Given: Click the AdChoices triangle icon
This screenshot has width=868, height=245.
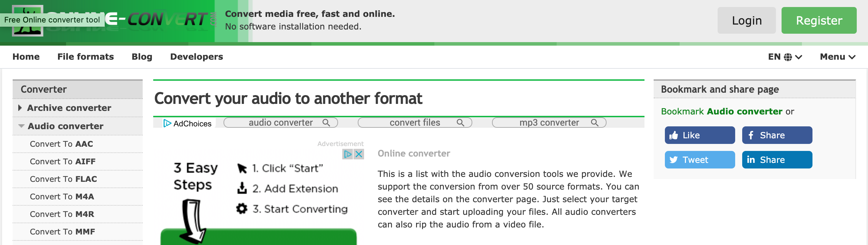Looking at the screenshot, I should (x=167, y=124).
